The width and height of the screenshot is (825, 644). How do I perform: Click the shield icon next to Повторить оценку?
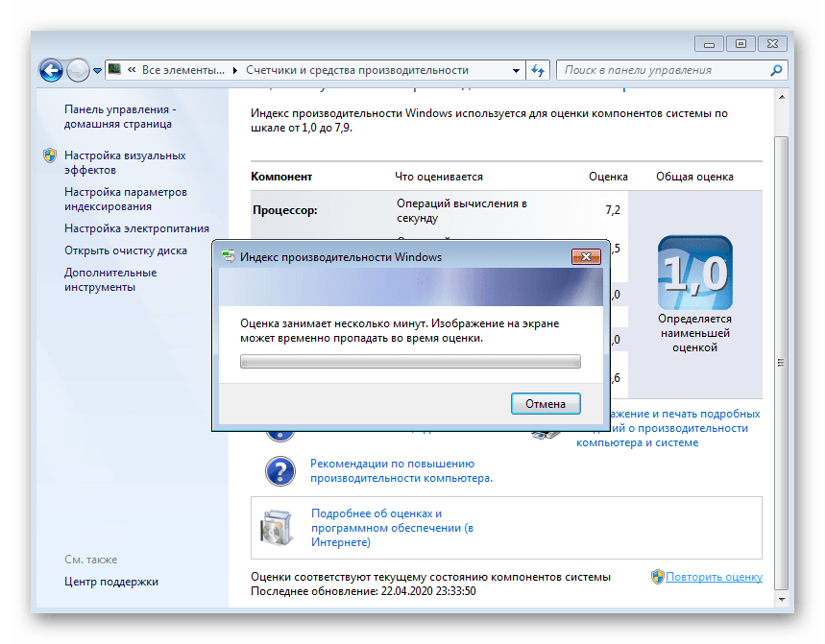coord(657,577)
